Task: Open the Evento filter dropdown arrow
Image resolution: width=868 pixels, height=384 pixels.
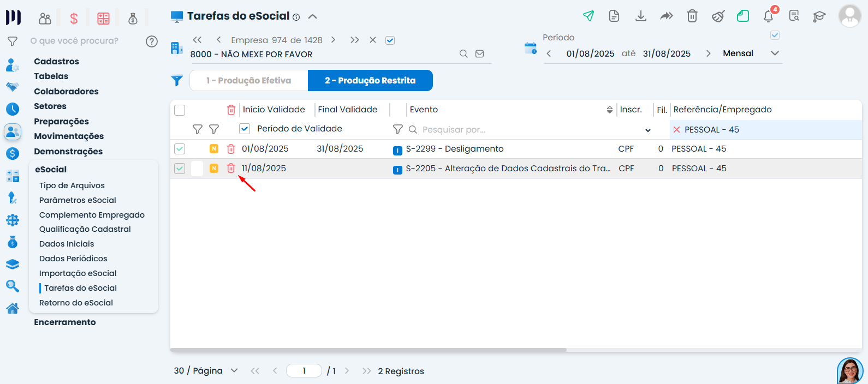Action: point(648,130)
